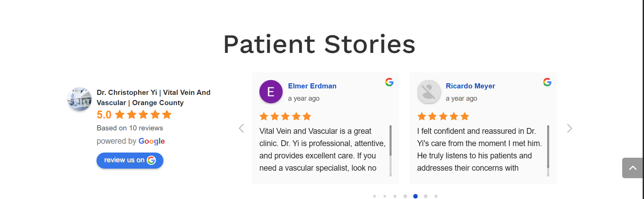Click the scrollbar in Ricardo Meyer's review

[548, 146]
